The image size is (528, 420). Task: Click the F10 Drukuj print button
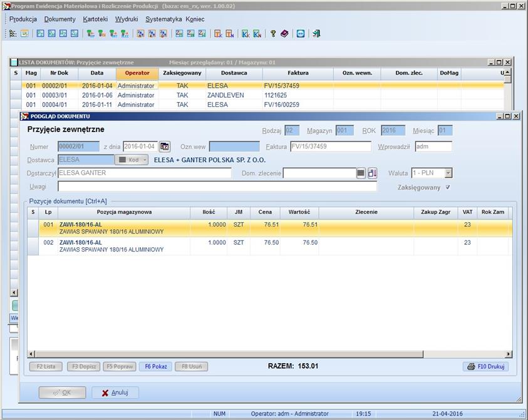(x=485, y=366)
